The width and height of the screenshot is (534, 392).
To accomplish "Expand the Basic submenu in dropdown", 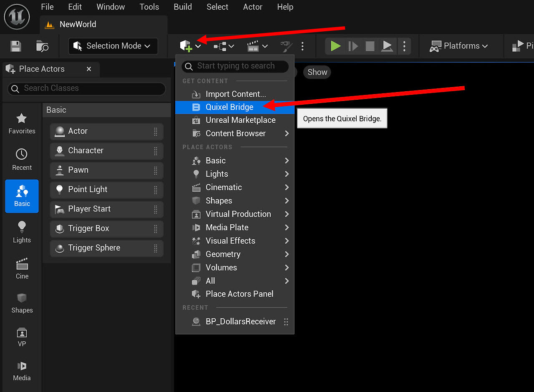I will point(235,161).
